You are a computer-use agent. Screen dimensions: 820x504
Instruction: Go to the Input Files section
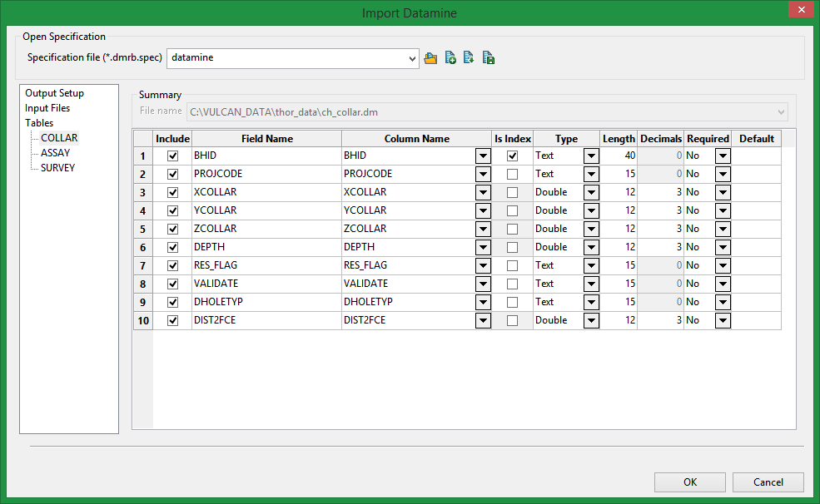point(47,108)
